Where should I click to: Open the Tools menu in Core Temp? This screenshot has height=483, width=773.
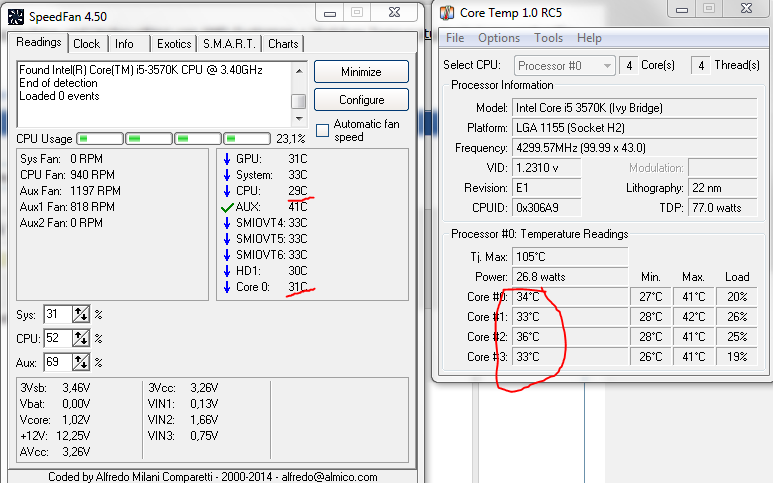(x=548, y=38)
